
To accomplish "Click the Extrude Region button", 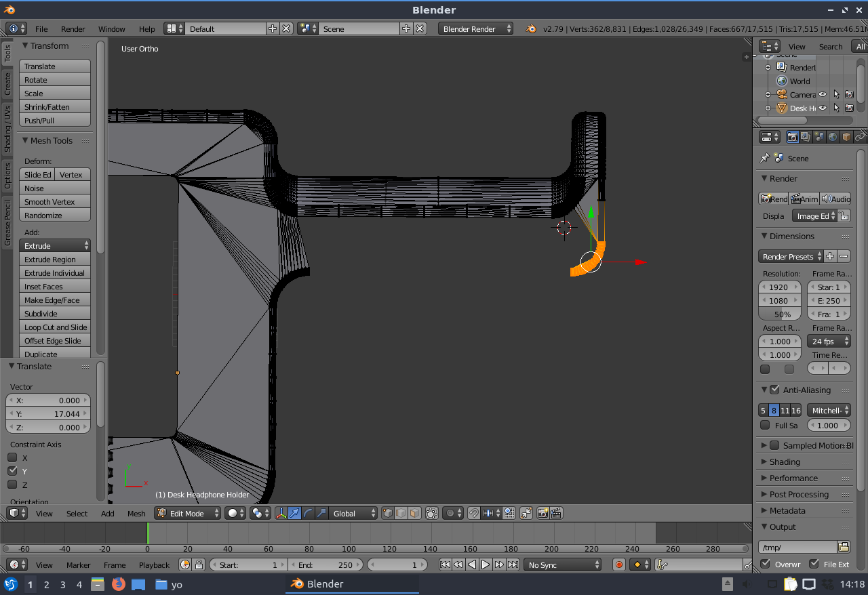I will point(55,260).
